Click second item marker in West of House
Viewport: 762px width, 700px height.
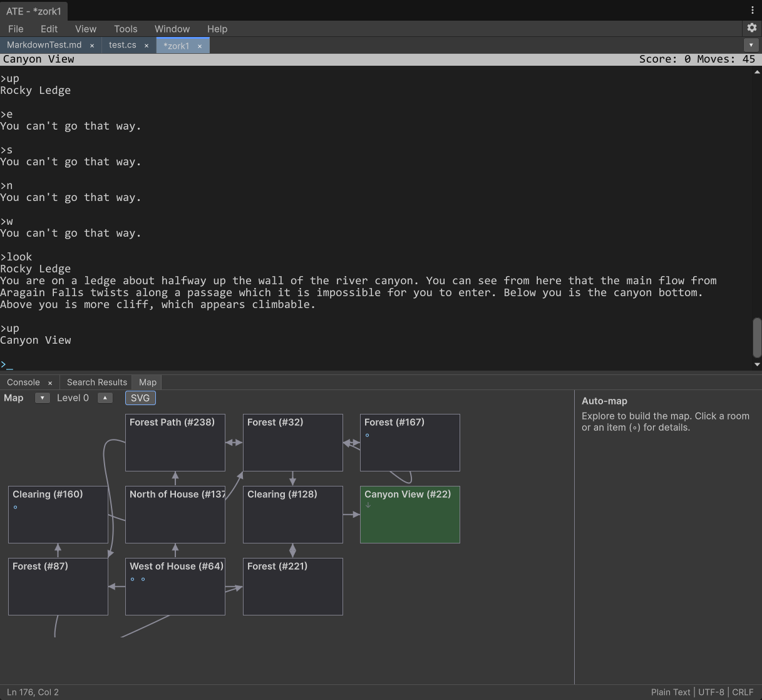[143, 579]
